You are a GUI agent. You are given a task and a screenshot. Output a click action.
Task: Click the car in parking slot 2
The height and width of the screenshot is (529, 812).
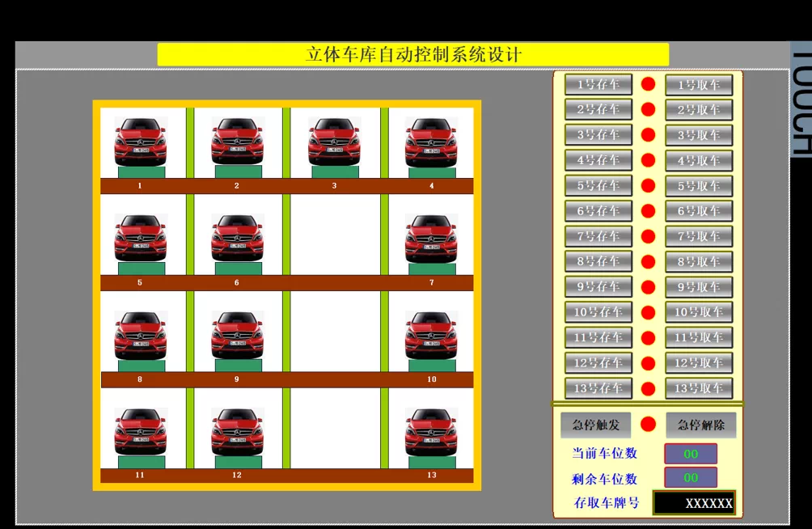pyautogui.click(x=238, y=141)
